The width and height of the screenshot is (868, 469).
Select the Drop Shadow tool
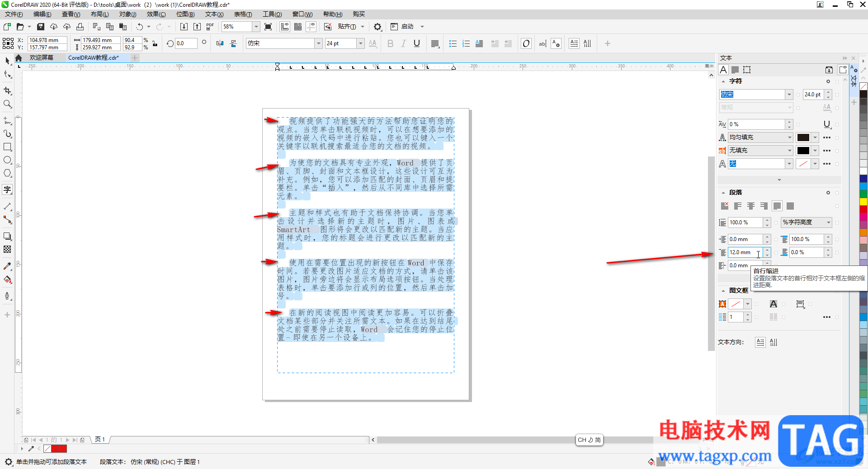(7, 236)
